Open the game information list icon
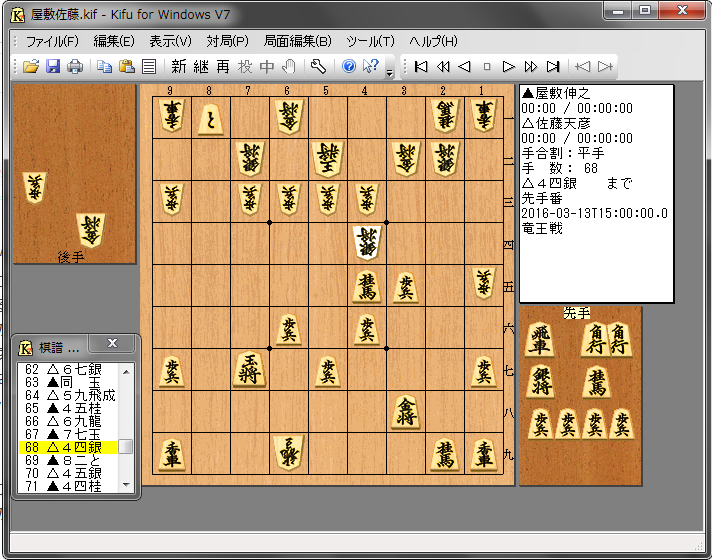 click(x=149, y=67)
